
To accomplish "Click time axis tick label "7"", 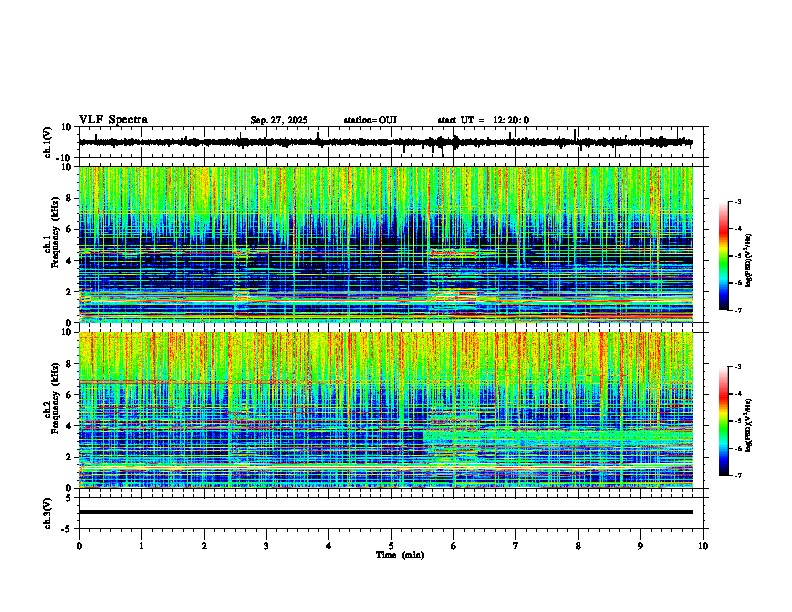I will pyautogui.click(x=516, y=546).
